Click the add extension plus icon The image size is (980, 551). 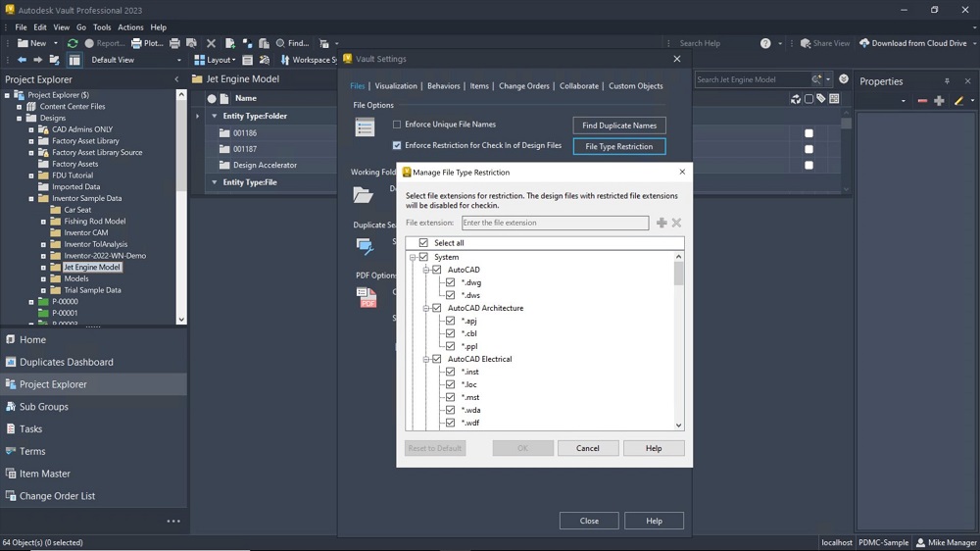tap(661, 223)
